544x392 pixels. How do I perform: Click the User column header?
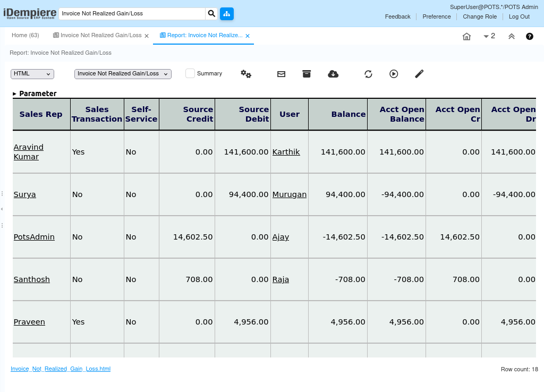[290, 114]
